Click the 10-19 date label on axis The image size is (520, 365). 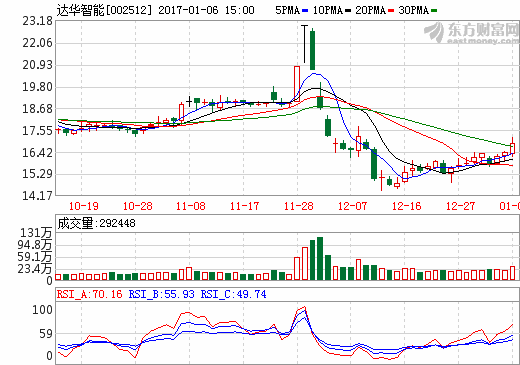(83, 206)
